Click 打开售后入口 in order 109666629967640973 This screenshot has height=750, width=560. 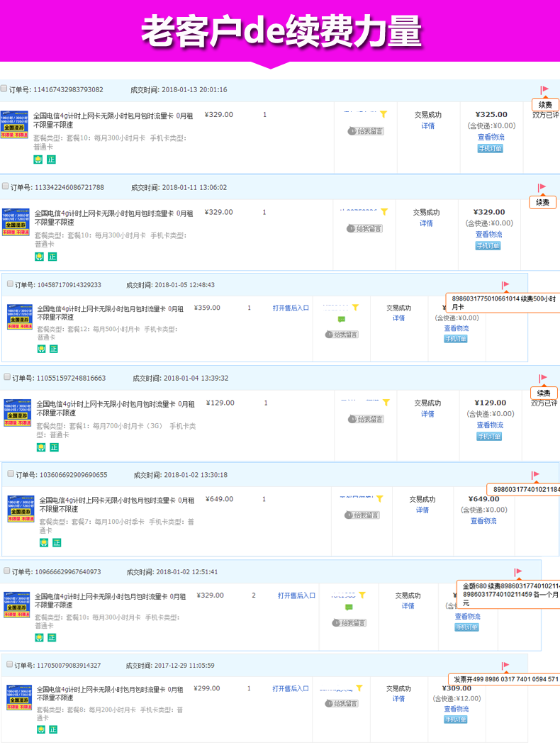[x=296, y=595]
